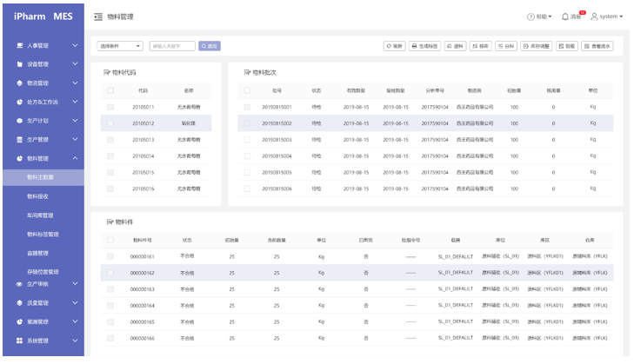
Task: Tick the checkbox for item 000000166
Action: coord(110,338)
